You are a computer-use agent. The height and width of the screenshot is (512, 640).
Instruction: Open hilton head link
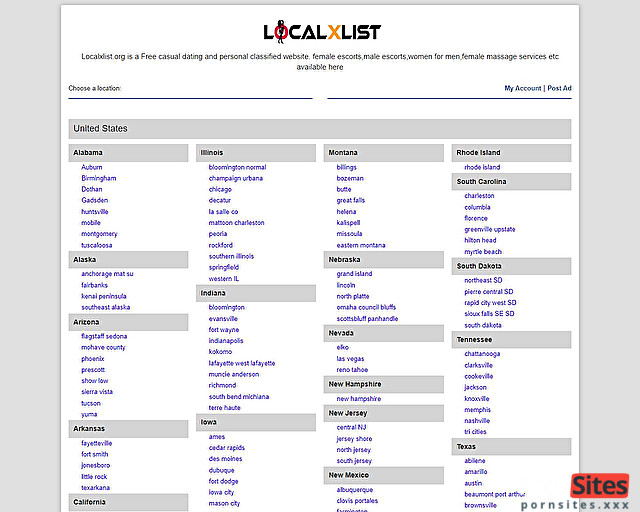pyautogui.click(x=480, y=240)
